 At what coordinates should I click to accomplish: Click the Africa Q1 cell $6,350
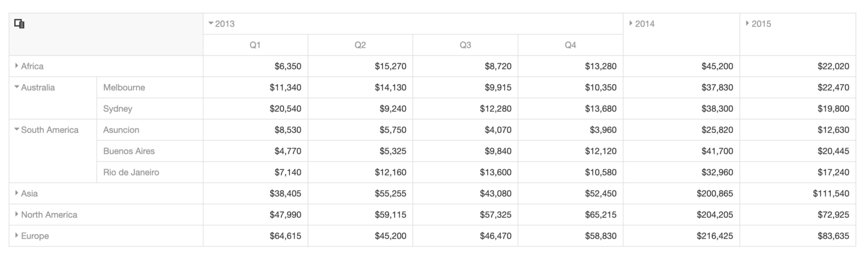[288, 66]
